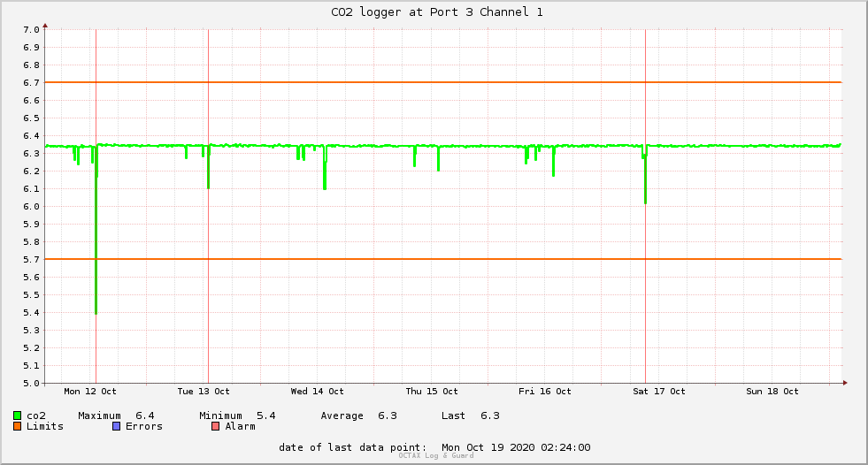Click the Limits legend label

pos(45,426)
